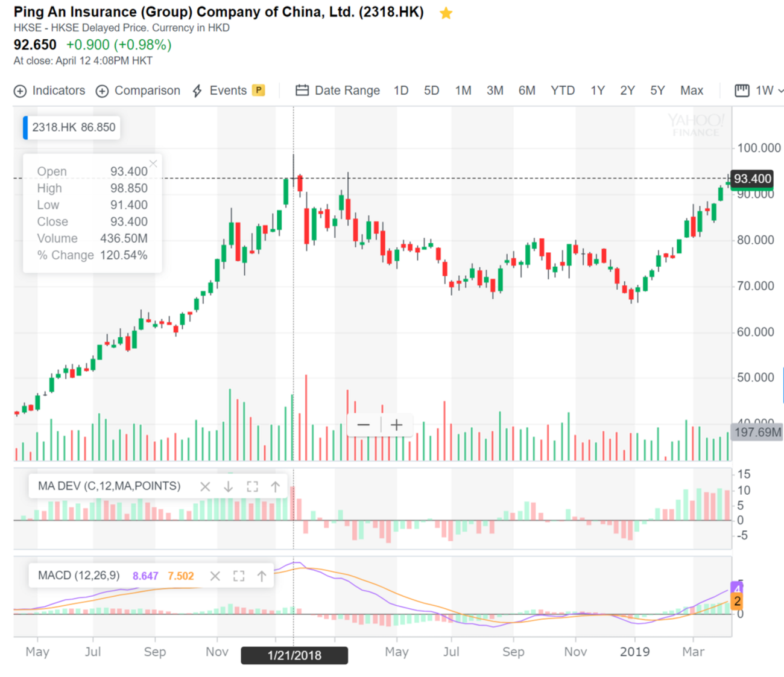The image size is (784, 677).
Task: Open Indicators menu
Action: [49, 91]
